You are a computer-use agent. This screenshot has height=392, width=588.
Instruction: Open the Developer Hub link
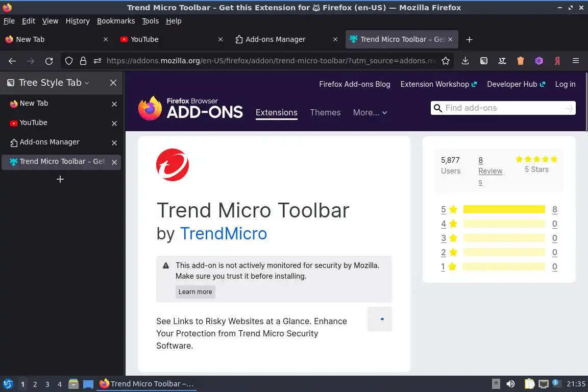[516, 84]
